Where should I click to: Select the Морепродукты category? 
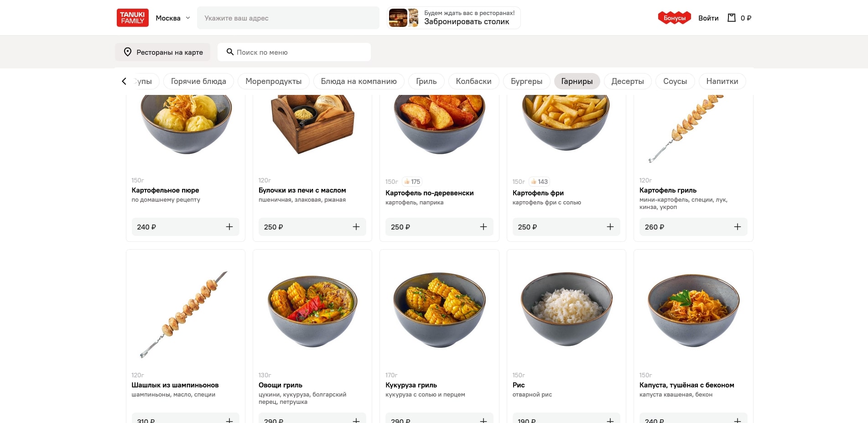pyautogui.click(x=273, y=81)
